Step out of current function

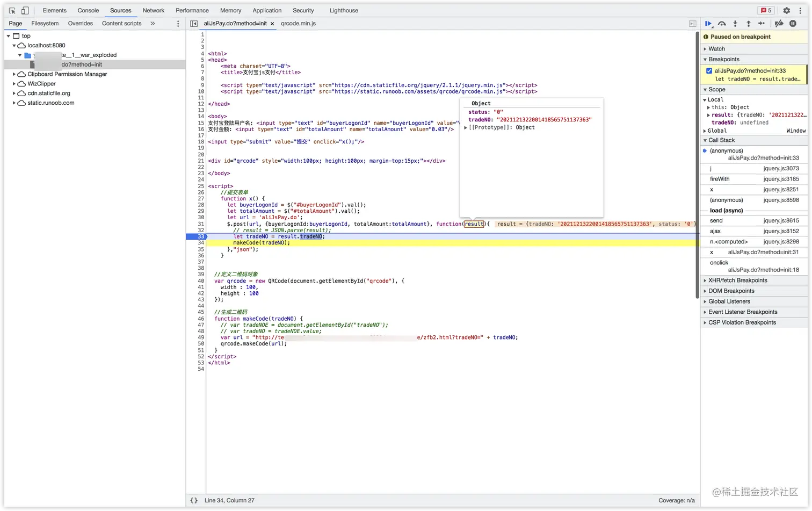tap(749, 24)
